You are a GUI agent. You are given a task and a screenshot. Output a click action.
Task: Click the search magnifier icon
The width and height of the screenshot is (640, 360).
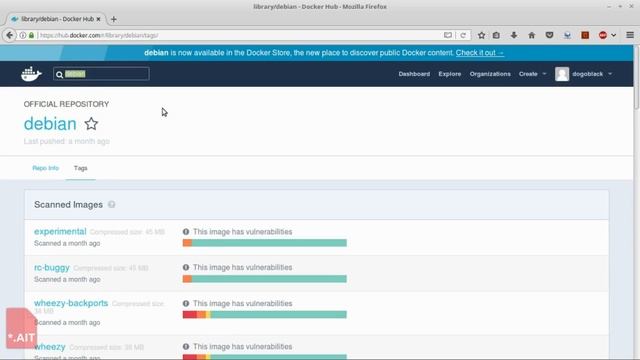[60, 74]
